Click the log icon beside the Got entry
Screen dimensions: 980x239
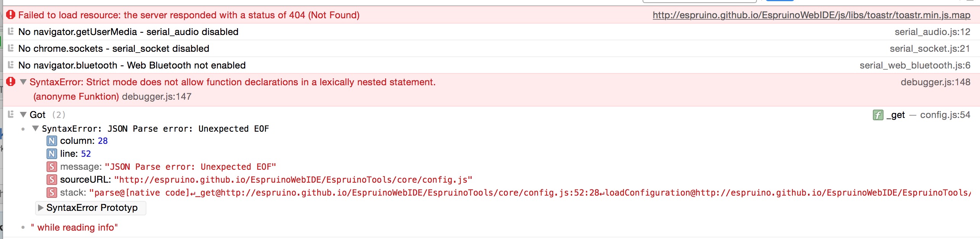click(x=11, y=114)
